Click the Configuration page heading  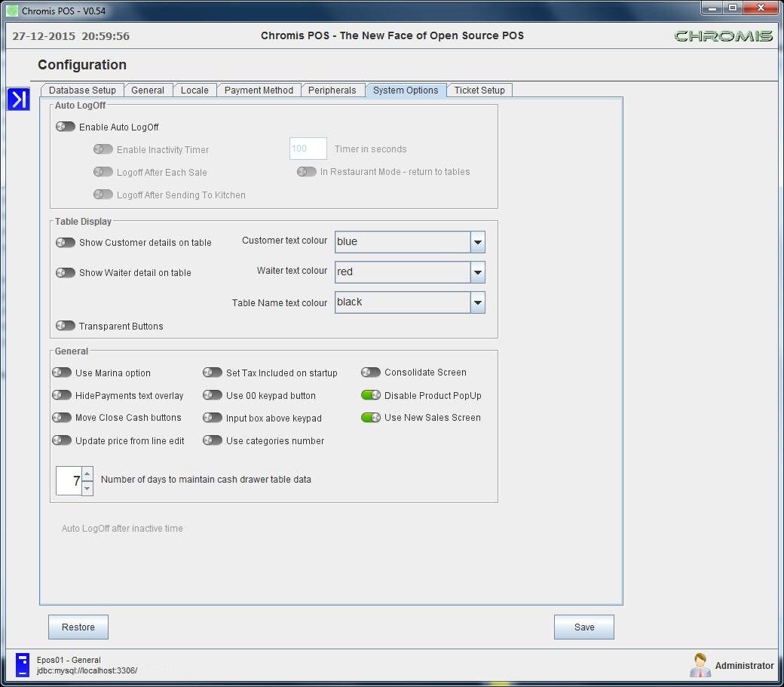82,65
